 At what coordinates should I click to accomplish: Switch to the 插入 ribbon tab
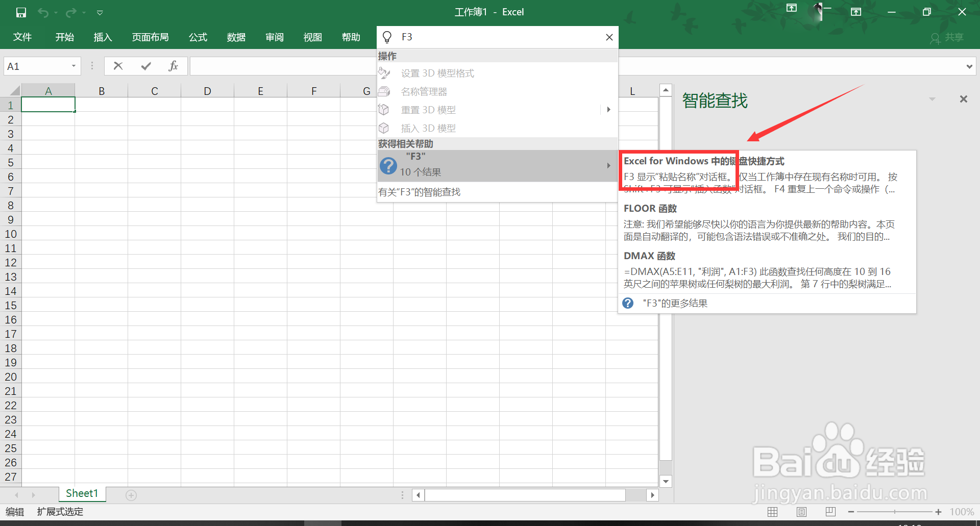[103, 37]
